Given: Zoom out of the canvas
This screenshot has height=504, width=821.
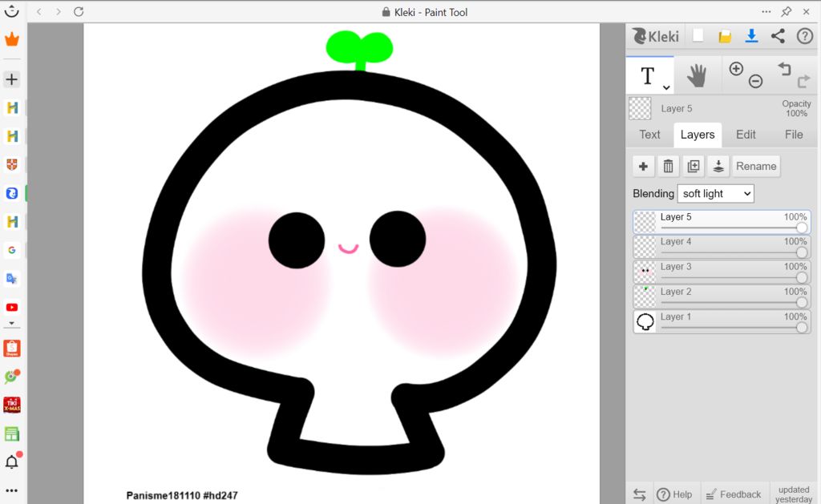Looking at the screenshot, I should click(x=755, y=81).
